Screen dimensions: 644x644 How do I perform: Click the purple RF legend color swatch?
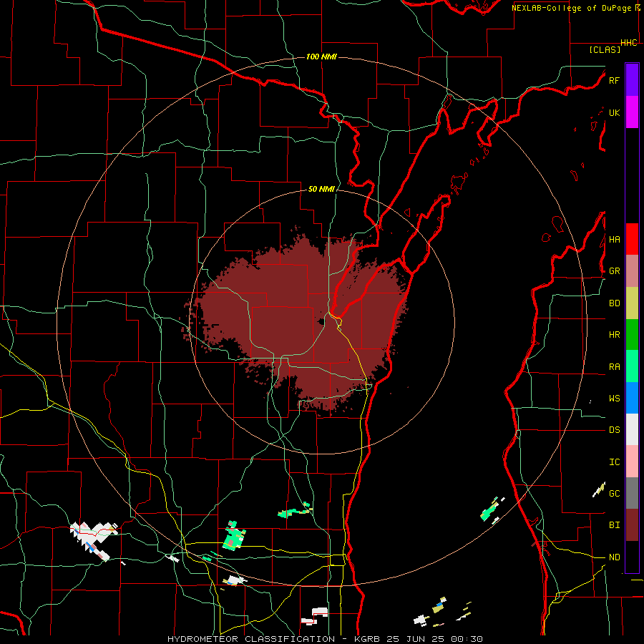632,80
